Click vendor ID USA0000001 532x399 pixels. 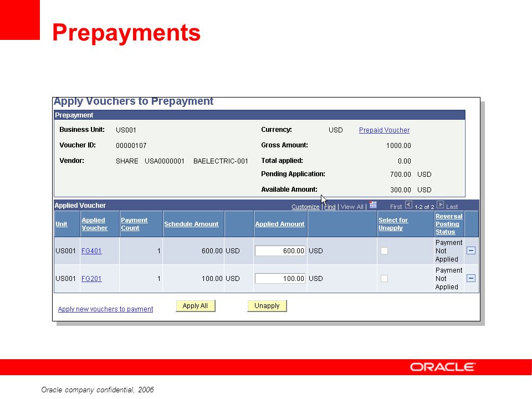coord(165,161)
